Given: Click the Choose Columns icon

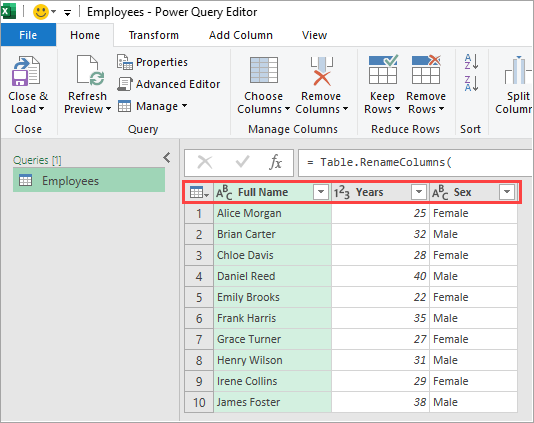Looking at the screenshot, I should (x=264, y=70).
